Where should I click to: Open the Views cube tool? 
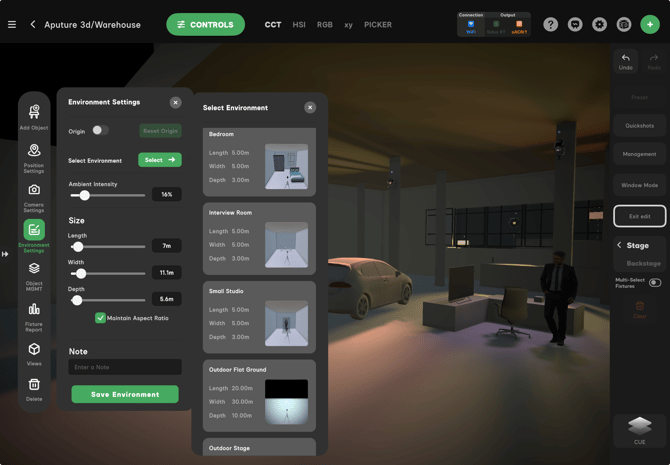(x=34, y=353)
